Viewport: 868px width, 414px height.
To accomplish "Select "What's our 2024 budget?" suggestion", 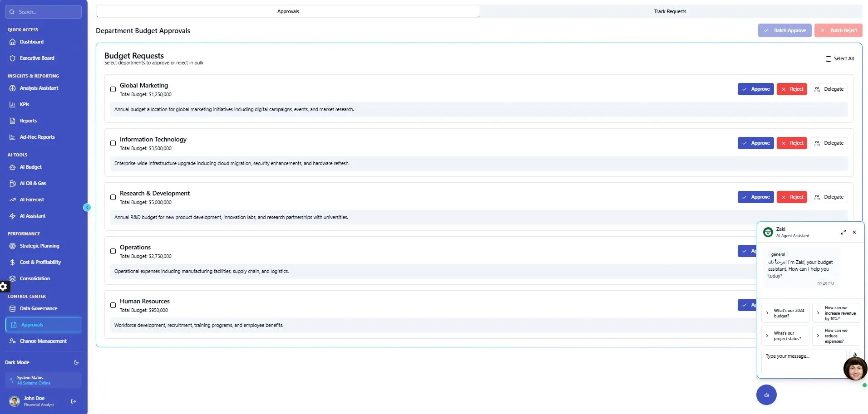I will coord(785,313).
